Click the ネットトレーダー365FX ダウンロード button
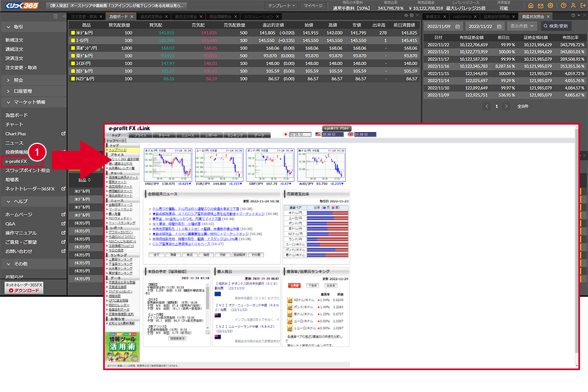 click(x=24, y=288)
